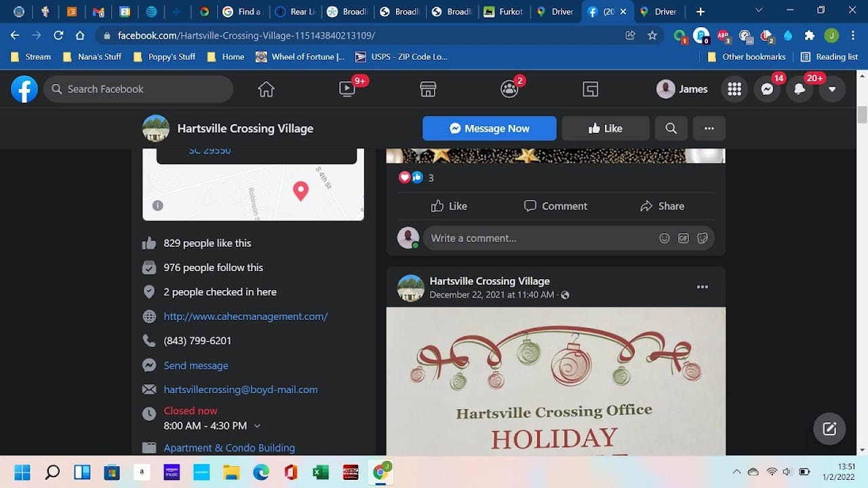
Task: Open the Windows Start menu
Action: tap(22, 472)
